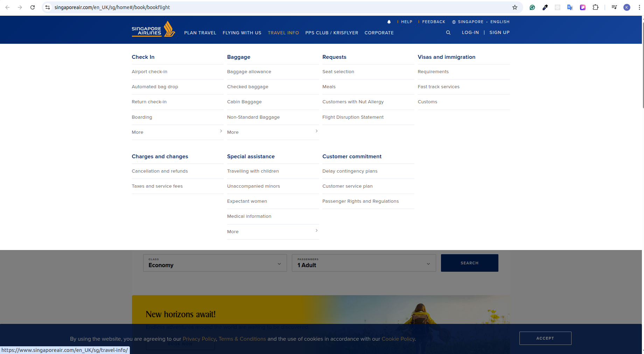
Task: Open the profile avatar K
Action: tap(627, 7)
